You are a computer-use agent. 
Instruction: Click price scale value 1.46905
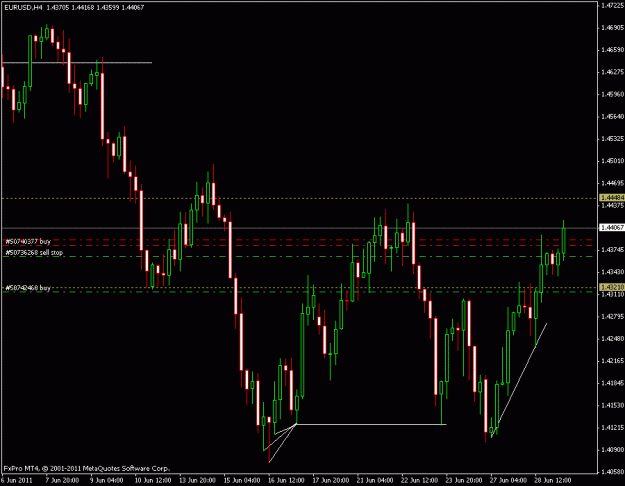[x=612, y=28]
